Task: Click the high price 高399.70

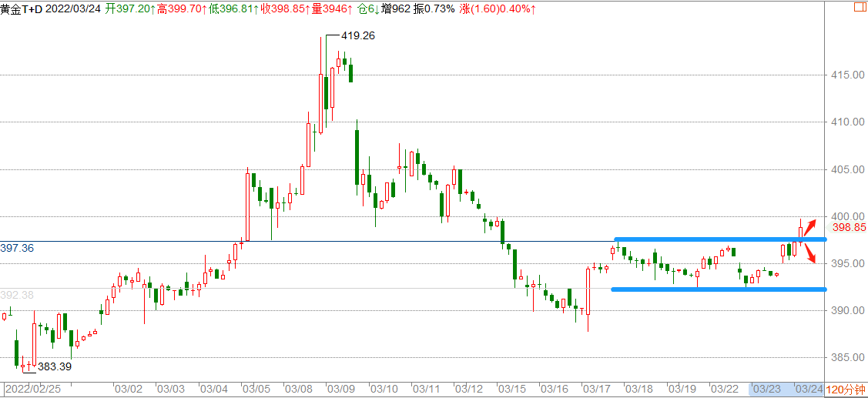Action: tap(181, 8)
